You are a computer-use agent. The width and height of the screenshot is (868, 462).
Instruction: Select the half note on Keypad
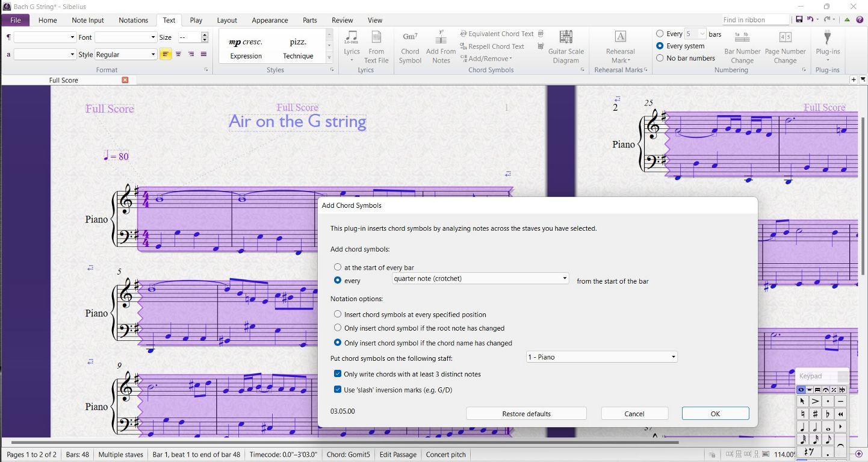(815, 427)
